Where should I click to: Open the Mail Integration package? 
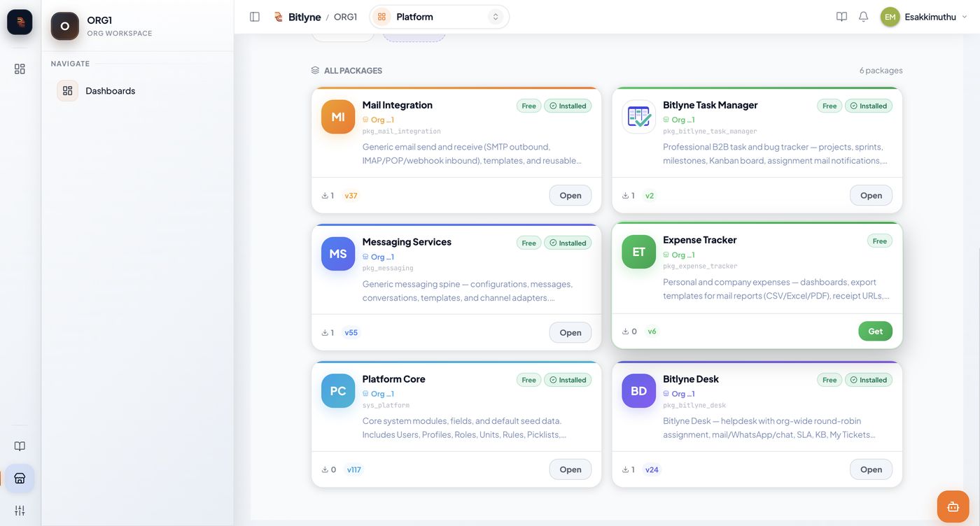tap(570, 196)
